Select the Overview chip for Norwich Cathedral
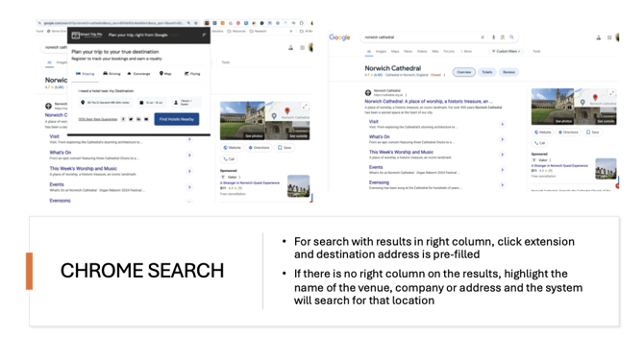This screenshot has height=361, width=644. pyautogui.click(x=464, y=72)
